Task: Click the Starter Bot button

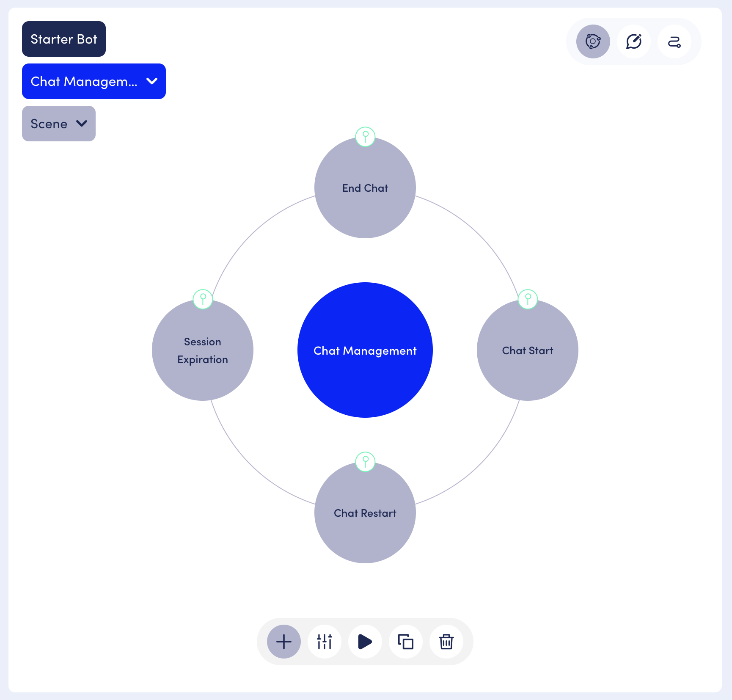Action: click(x=64, y=39)
